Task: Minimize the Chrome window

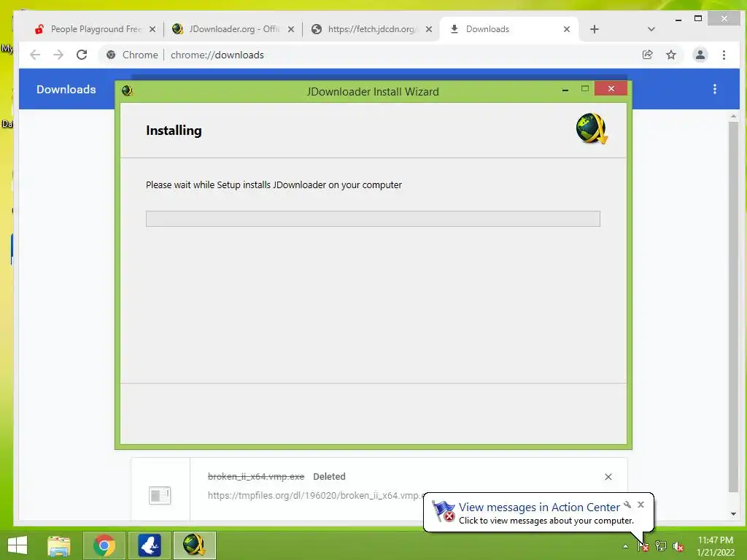Action: (678, 20)
